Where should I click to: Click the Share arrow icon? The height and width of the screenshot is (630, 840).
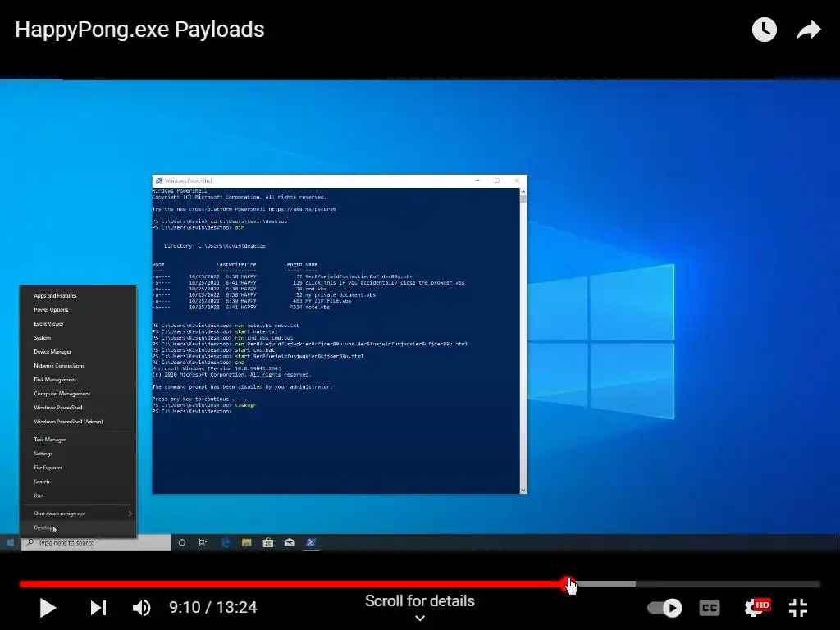(x=808, y=30)
